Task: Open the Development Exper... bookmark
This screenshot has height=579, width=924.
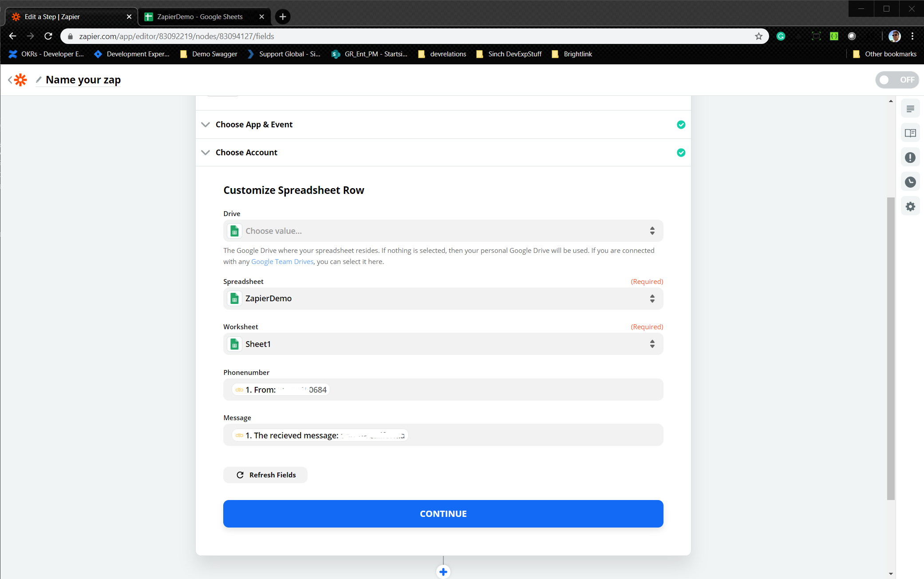Action: pos(132,54)
